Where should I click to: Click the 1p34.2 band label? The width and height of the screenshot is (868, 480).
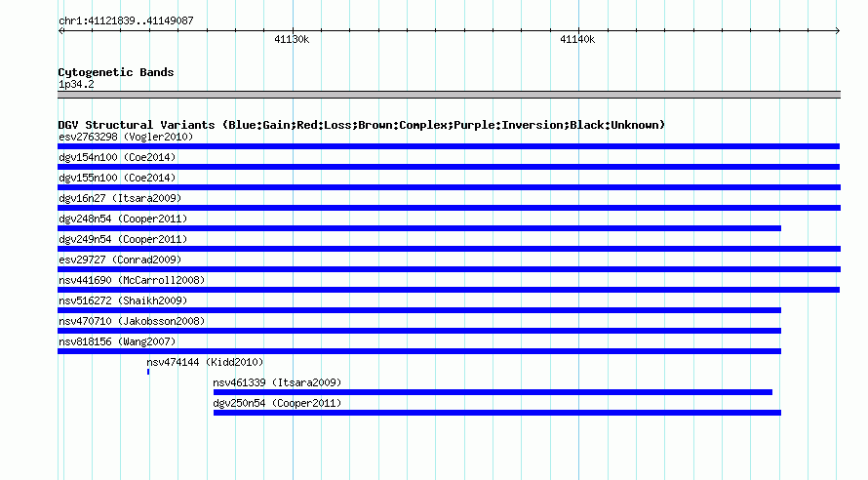(76, 84)
